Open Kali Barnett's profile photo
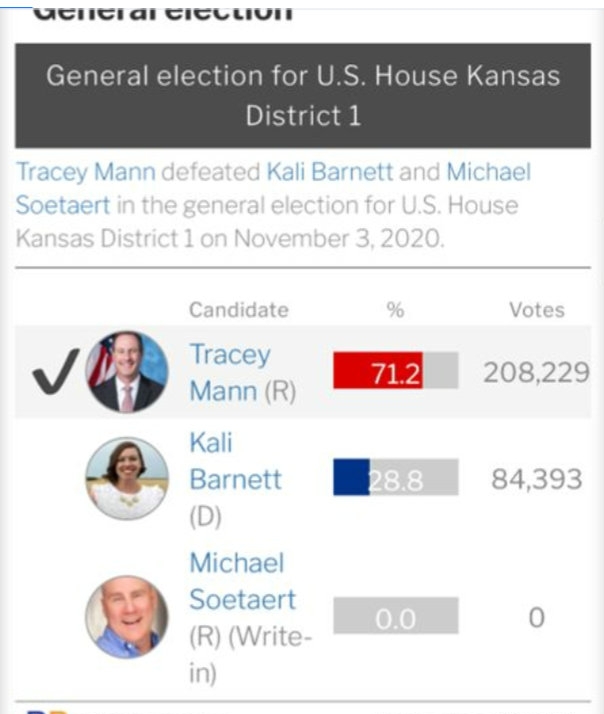Screen dimensions: 604x714 point(126,478)
